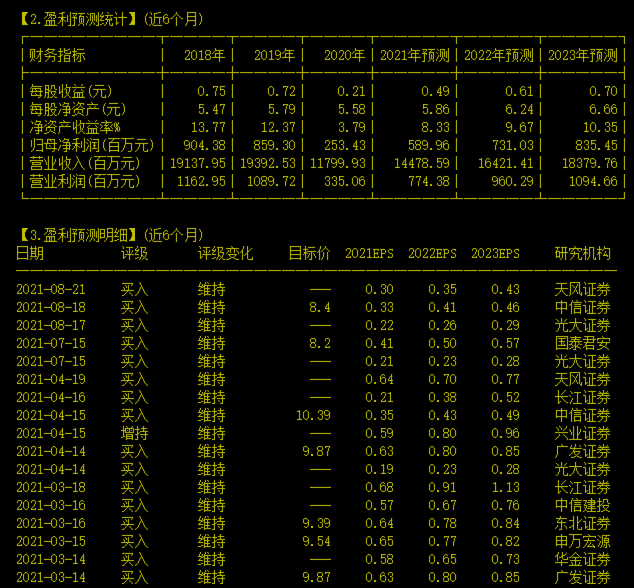Click the 11799.93 revenue value
Screen dimensions: 634x588
tap(338, 163)
